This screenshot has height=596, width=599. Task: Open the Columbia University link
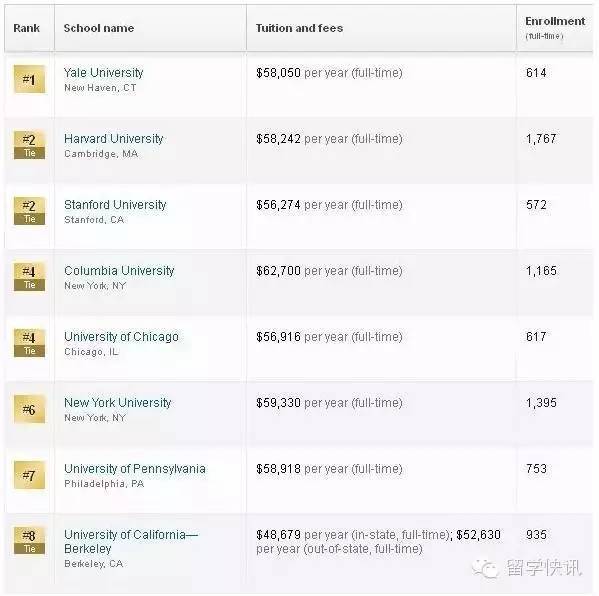(x=119, y=271)
